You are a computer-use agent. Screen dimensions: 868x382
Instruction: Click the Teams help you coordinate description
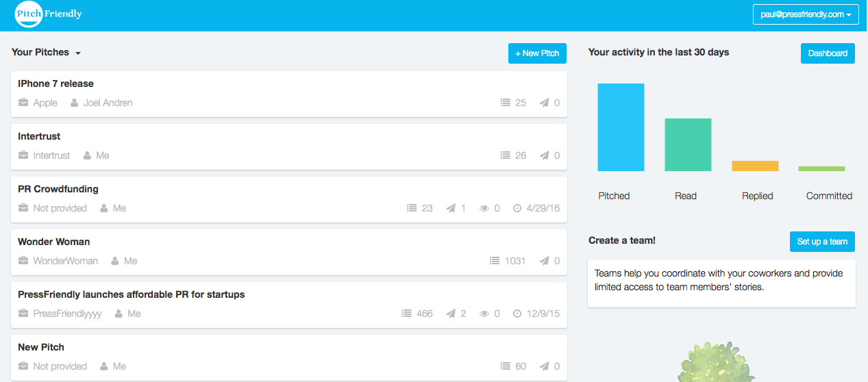(x=719, y=280)
